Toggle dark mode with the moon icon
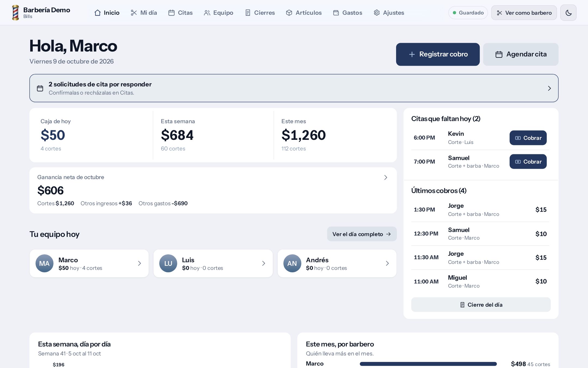The height and width of the screenshot is (368, 588). click(568, 13)
